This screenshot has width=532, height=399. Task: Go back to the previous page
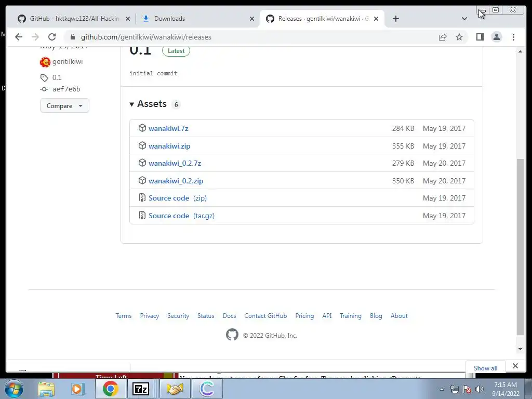(19, 37)
